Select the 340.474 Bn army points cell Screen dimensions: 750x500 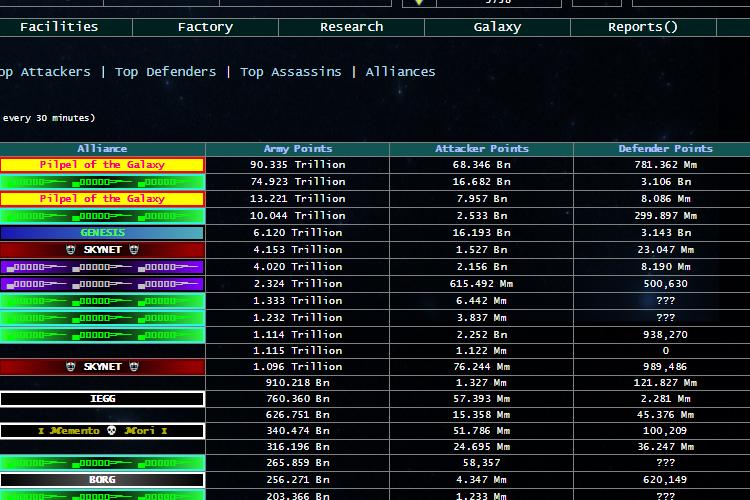(298, 431)
